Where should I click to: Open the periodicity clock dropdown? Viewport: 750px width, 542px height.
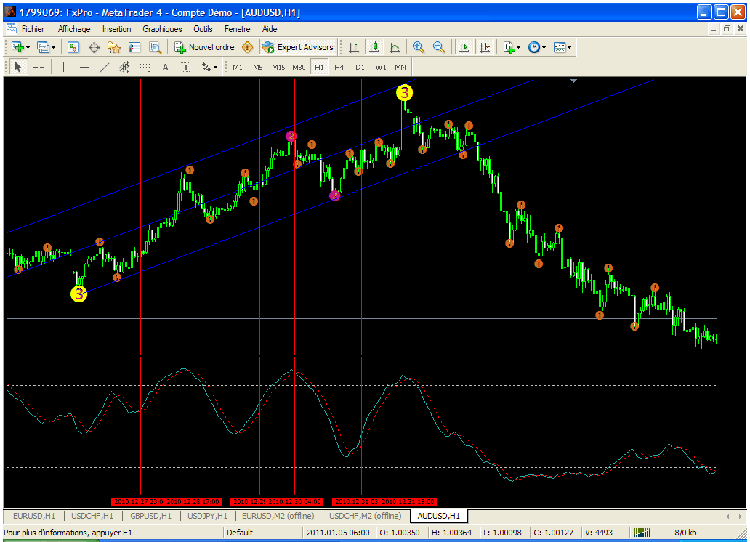coord(538,47)
